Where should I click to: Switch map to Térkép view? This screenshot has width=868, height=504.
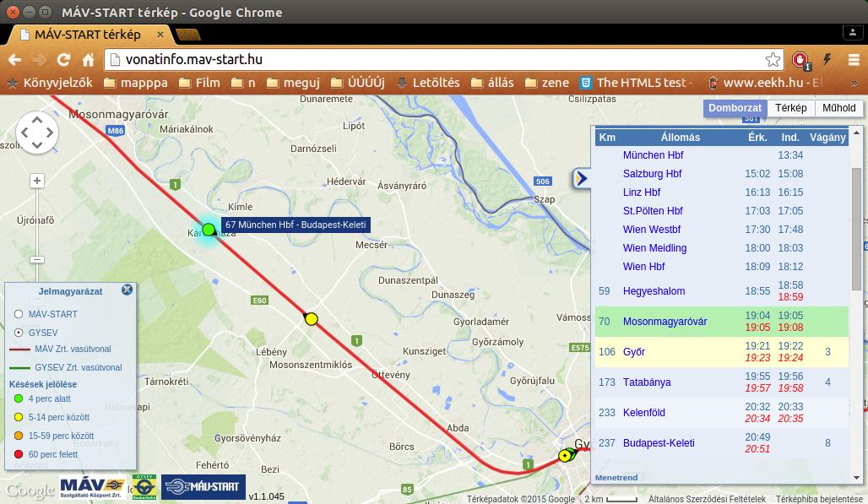click(x=791, y=108)
